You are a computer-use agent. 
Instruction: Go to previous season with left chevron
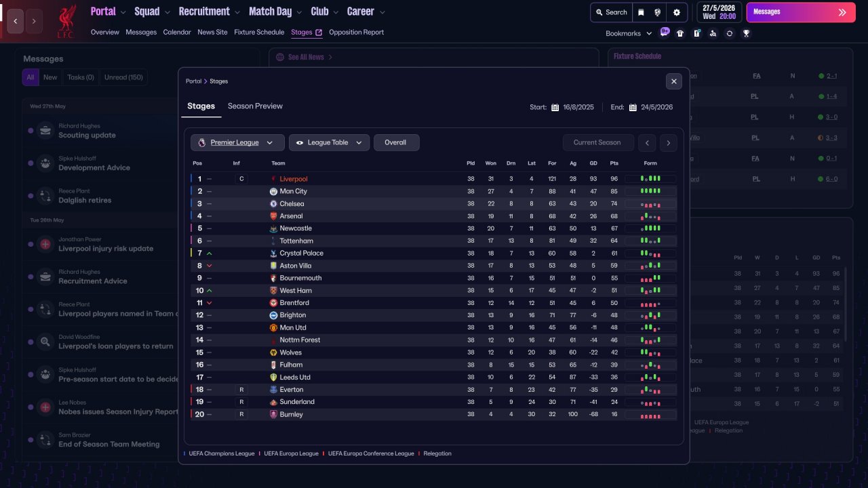pyautogui.click(x=648, y=142)
